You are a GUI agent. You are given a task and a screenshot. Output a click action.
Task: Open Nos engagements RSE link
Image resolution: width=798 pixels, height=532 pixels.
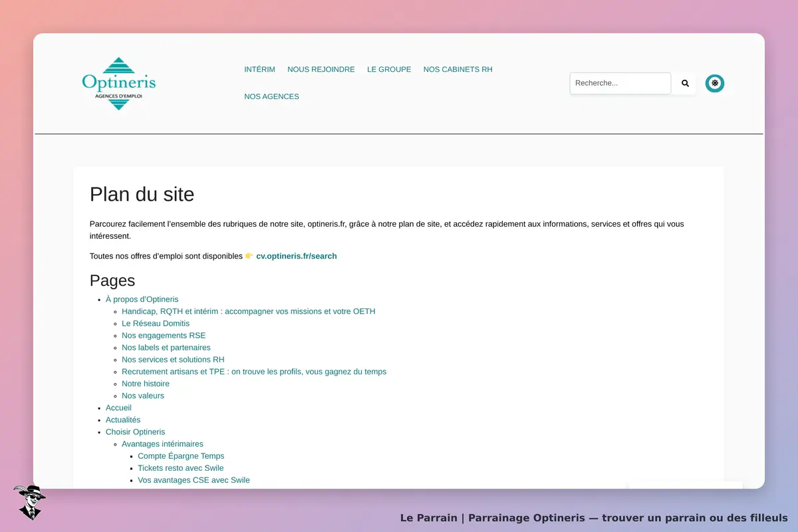[x=164, y=335]
